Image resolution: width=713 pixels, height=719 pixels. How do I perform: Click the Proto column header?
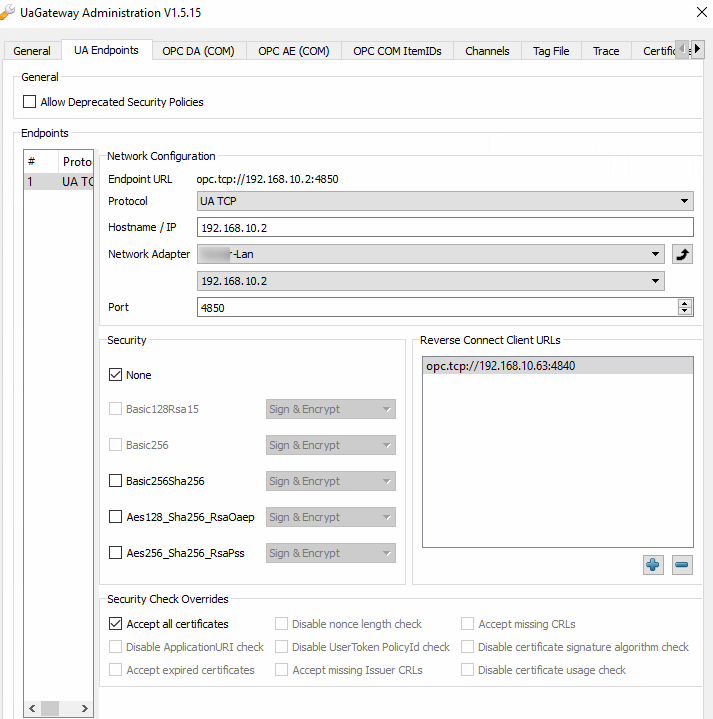coord(76,161)
